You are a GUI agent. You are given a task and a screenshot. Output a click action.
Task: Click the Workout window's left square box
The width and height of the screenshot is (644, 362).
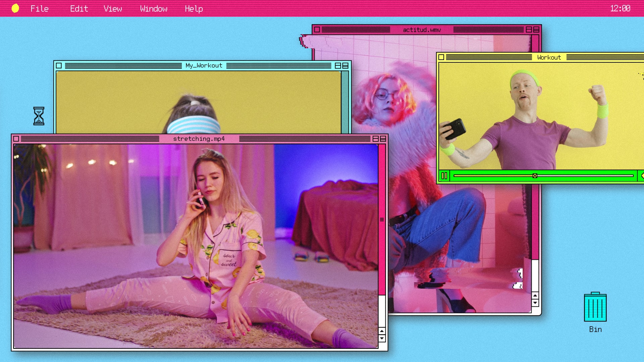tap(441, 57)
